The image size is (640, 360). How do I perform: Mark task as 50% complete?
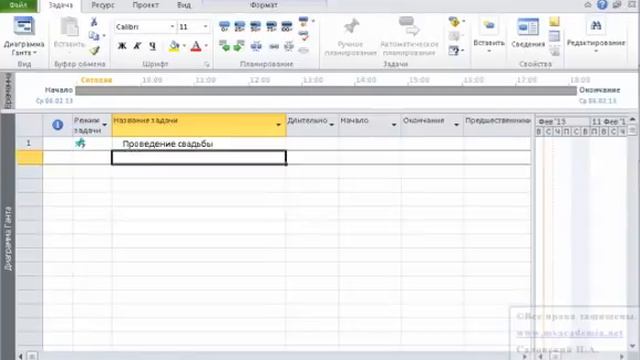[256, 27]
